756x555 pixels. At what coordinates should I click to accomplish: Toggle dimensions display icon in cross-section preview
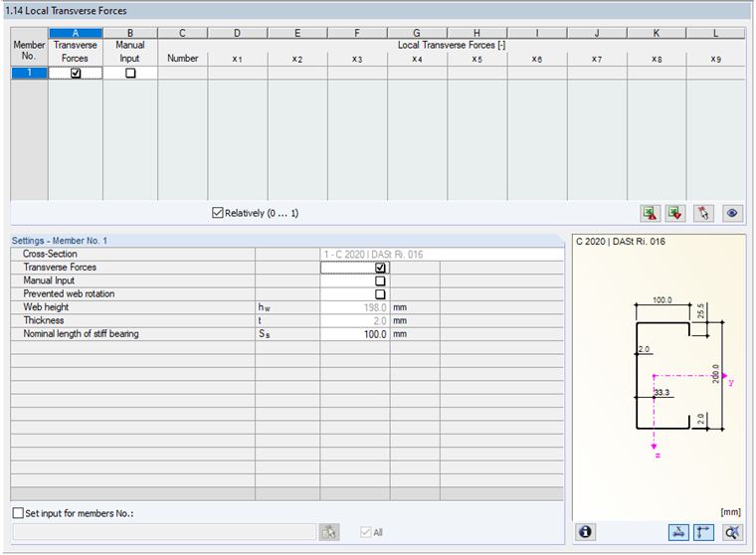click(x=703, y=532)
